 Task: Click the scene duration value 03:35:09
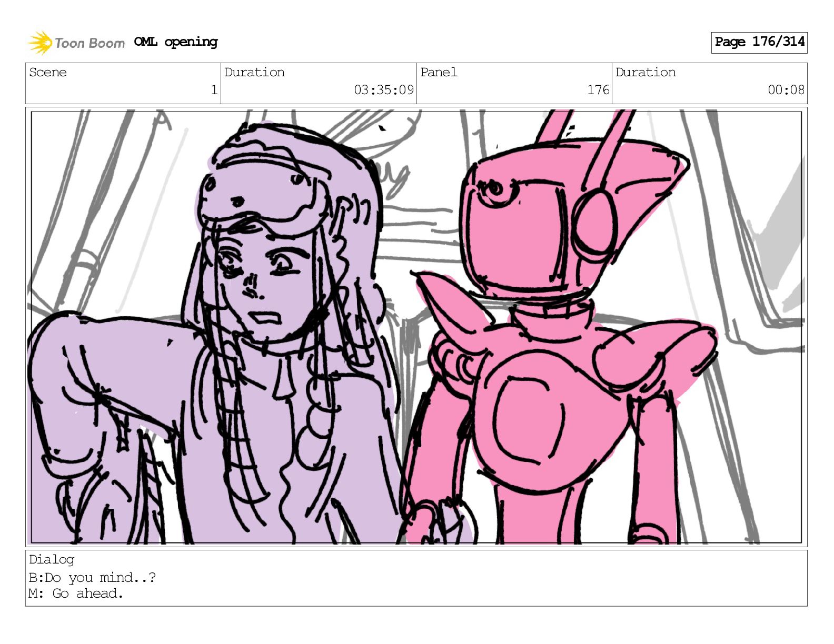384,90
